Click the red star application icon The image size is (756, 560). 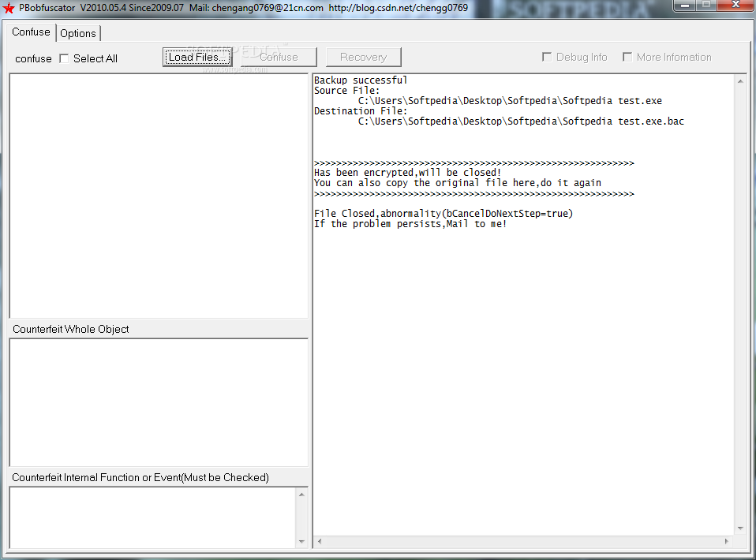[x=9, y=8]
